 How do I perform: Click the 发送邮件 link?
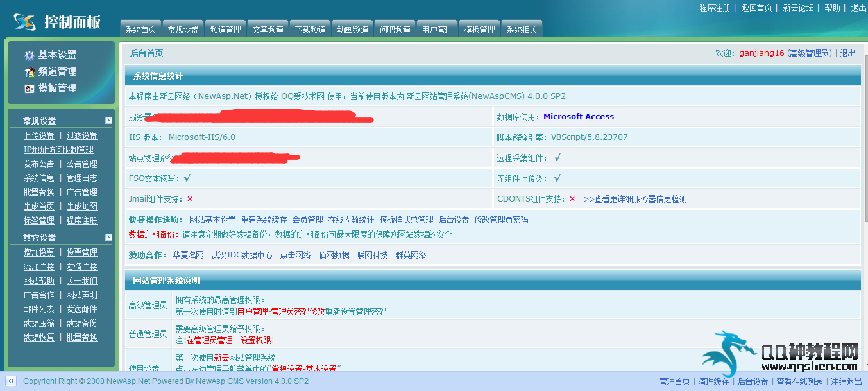click(x=82, y=309)
